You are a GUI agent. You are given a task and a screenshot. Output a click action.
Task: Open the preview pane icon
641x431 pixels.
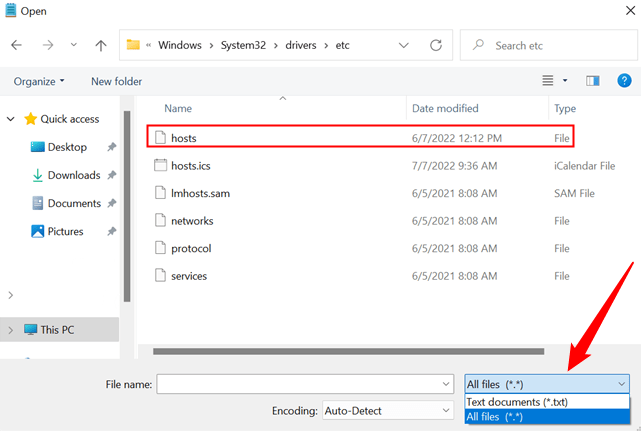click(x=592, y=81)
